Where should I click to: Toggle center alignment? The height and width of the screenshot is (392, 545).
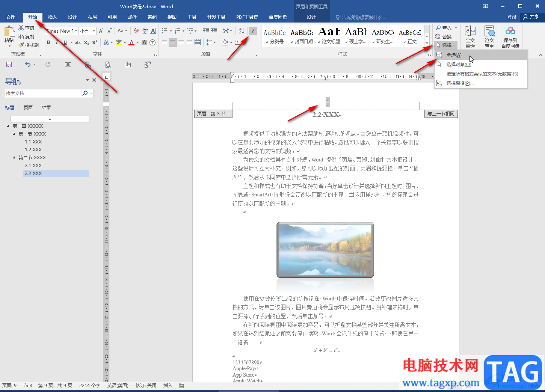pyautogui.click(x=173, y=42)
